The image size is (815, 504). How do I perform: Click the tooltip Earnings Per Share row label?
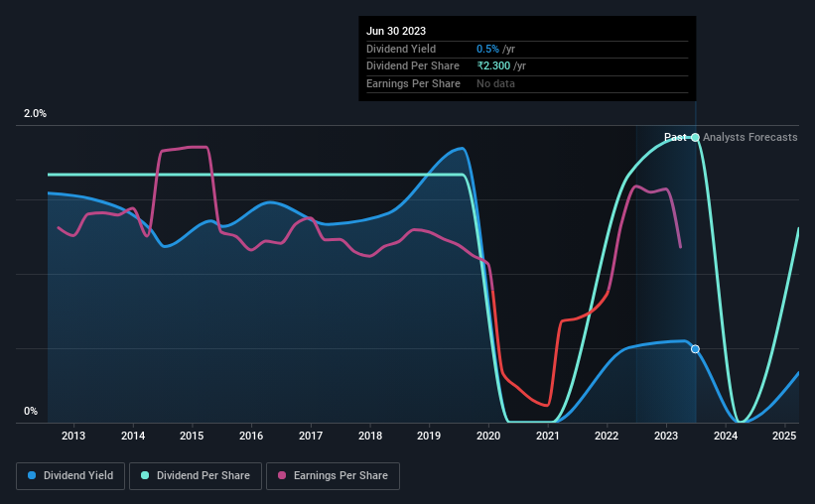click(413, 83)
